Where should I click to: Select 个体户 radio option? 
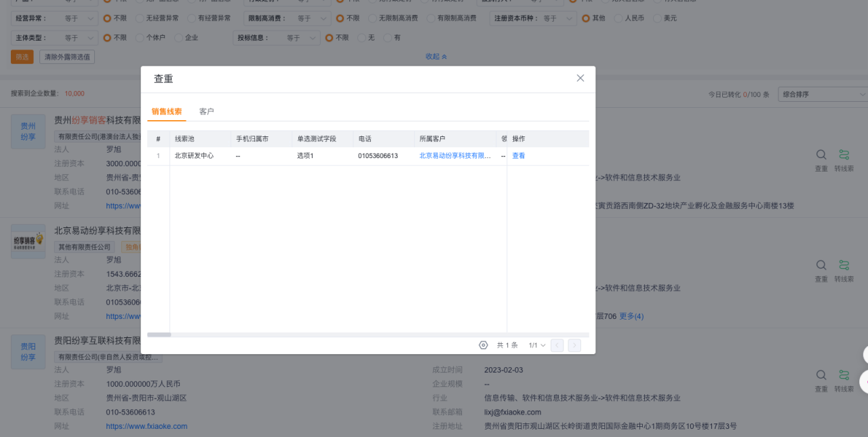[x=139, y=38]
